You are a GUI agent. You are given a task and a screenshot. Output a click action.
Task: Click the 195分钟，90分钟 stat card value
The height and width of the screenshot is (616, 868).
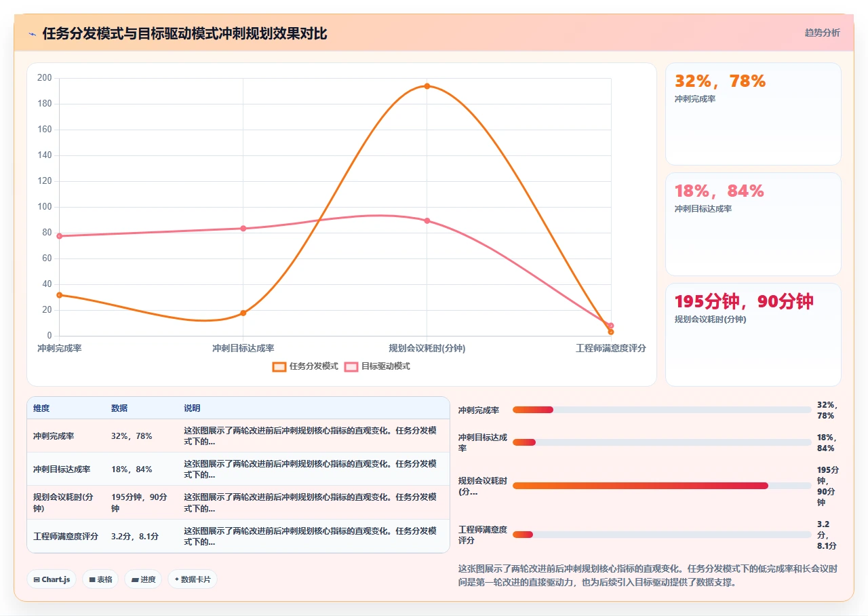tap(744, 302)
